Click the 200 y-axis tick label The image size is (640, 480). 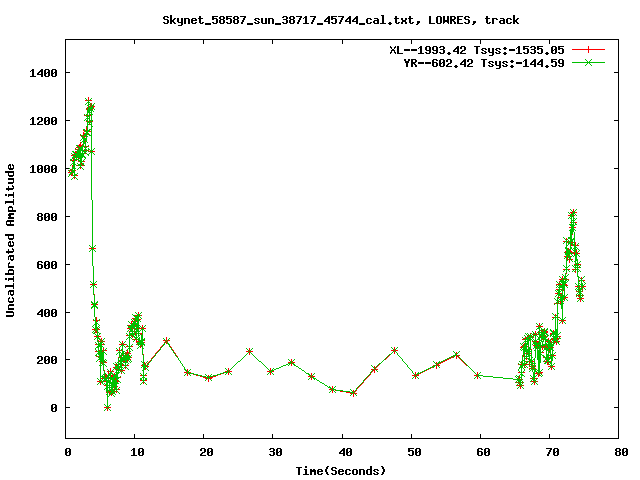[47, 360]
